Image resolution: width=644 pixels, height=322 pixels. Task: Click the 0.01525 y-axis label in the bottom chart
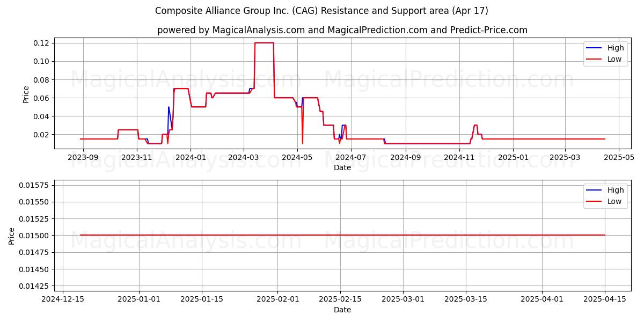[x=34, y=218]
